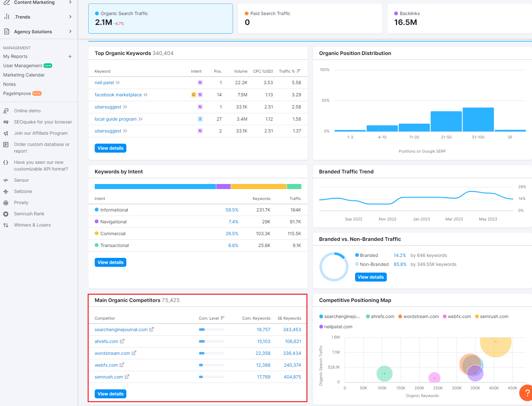Viewport: 532px width, 406px height.
Task: Open external link icon beside searchenginejournal.com
Action: (152, 329)
